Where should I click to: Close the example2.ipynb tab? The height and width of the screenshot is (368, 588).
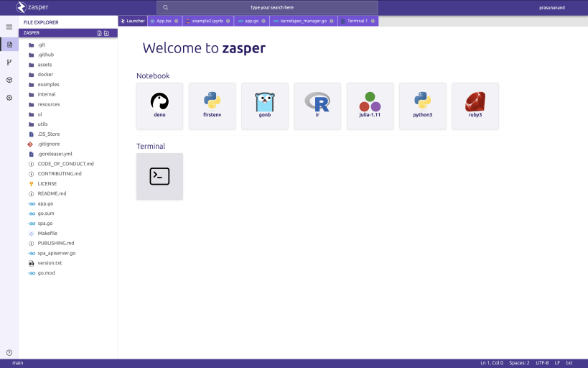click(228, 21)
